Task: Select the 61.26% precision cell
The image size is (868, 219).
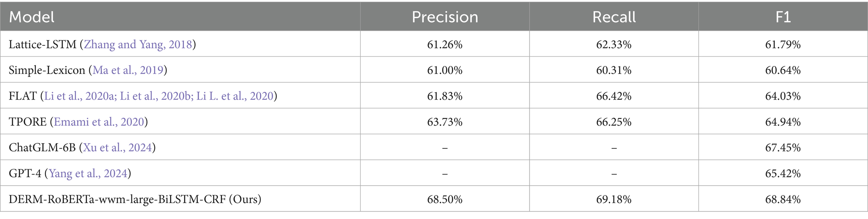Action: pyautogui.click(x=445, y=45)
